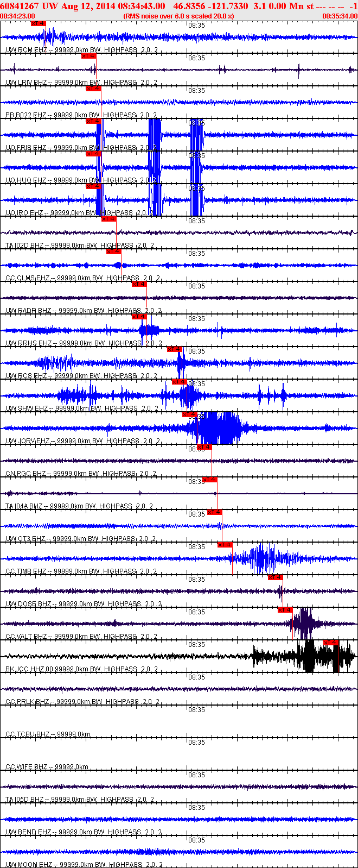
Task: Click the event header text starting with 60841267 UW
Action: 178,6
